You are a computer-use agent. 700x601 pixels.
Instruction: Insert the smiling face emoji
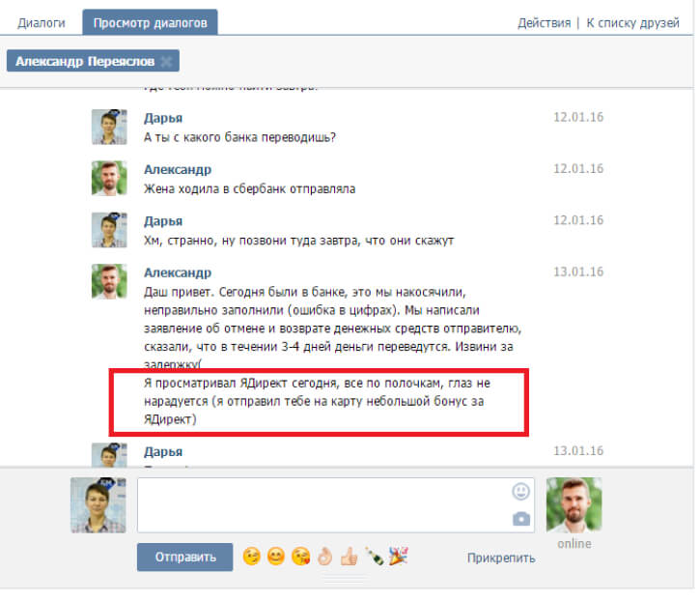(276, 557)
